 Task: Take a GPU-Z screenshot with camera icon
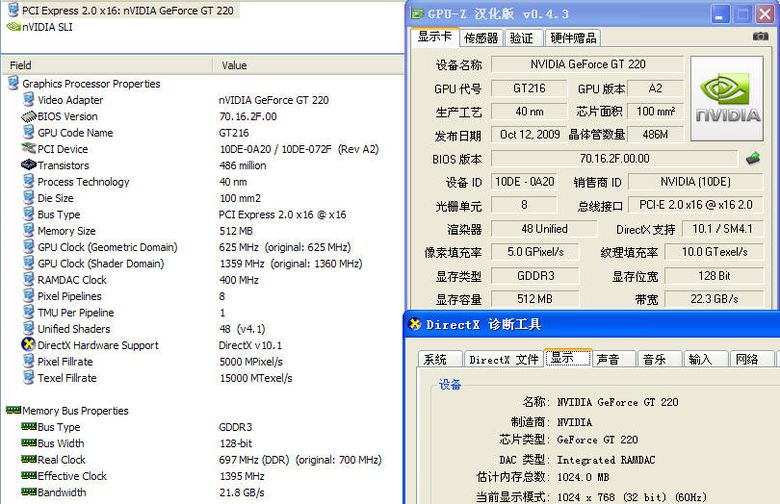[760, 36]
